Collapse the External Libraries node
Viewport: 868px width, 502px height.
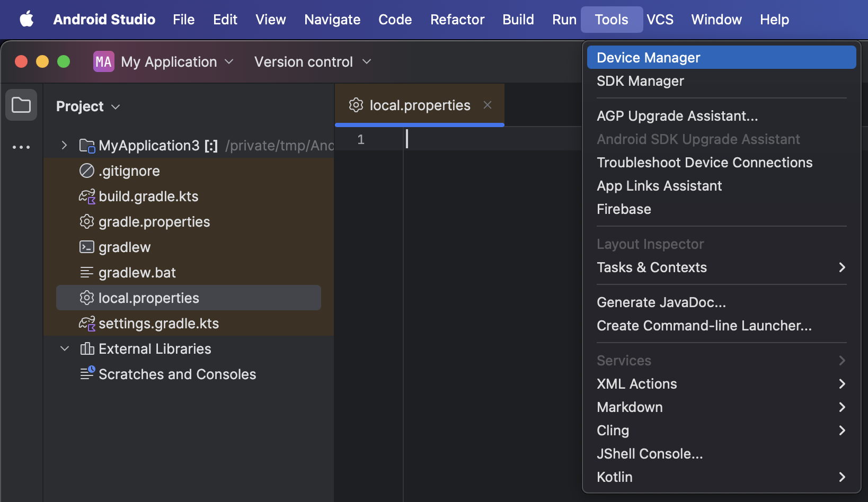(x=65, y=348)
